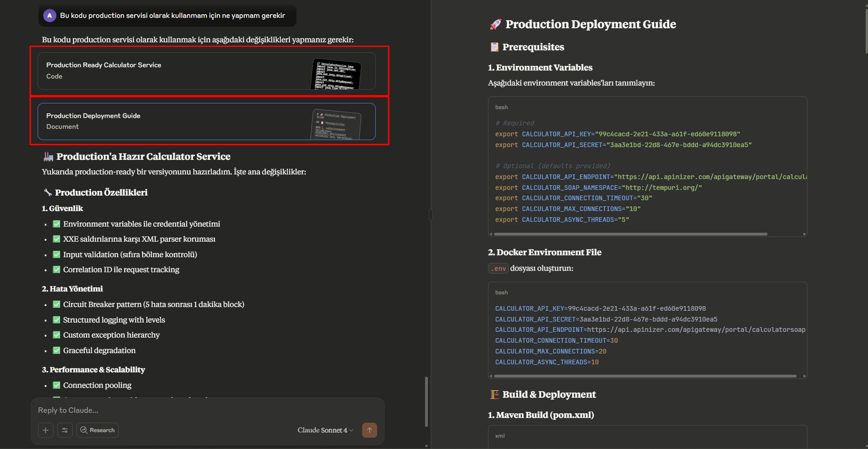Viewport: 868px width, 449px height.
Task: Click left scroll arrow of Docker env code block
Action: pos(491,376)
